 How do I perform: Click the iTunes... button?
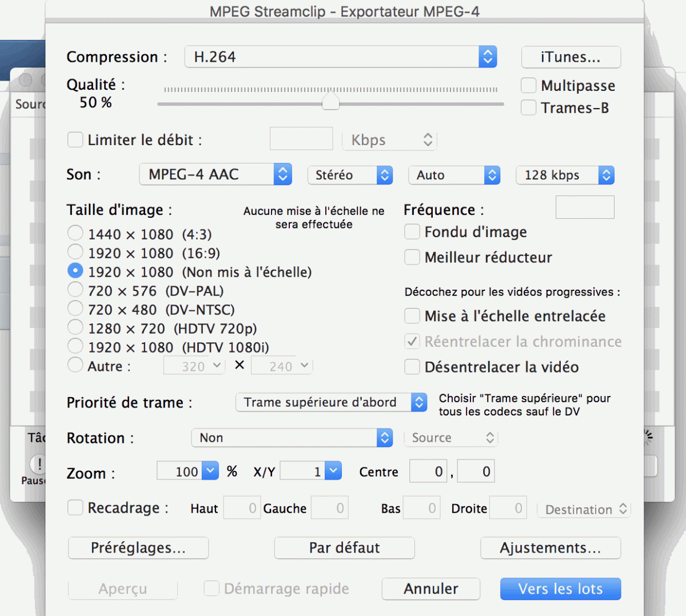[x=571, y=57]
